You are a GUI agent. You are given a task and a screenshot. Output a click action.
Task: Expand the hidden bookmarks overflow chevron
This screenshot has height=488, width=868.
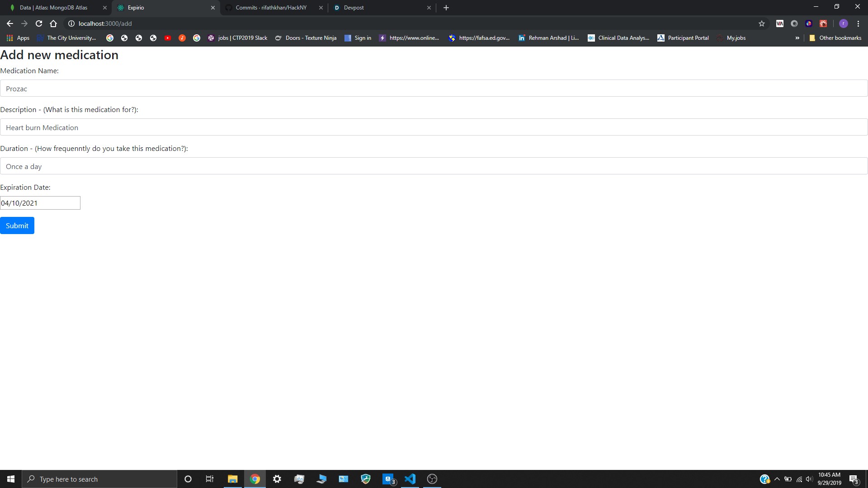(797, 38)
